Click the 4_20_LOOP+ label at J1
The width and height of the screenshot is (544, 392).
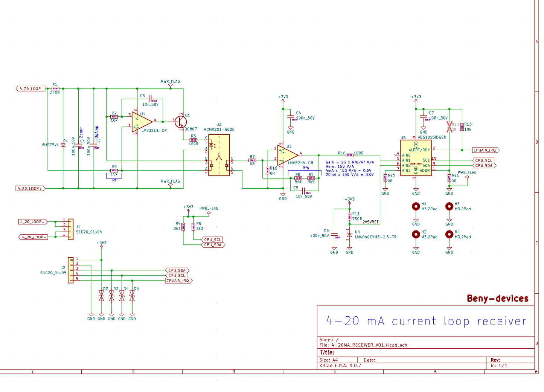(x=33, y=222)
